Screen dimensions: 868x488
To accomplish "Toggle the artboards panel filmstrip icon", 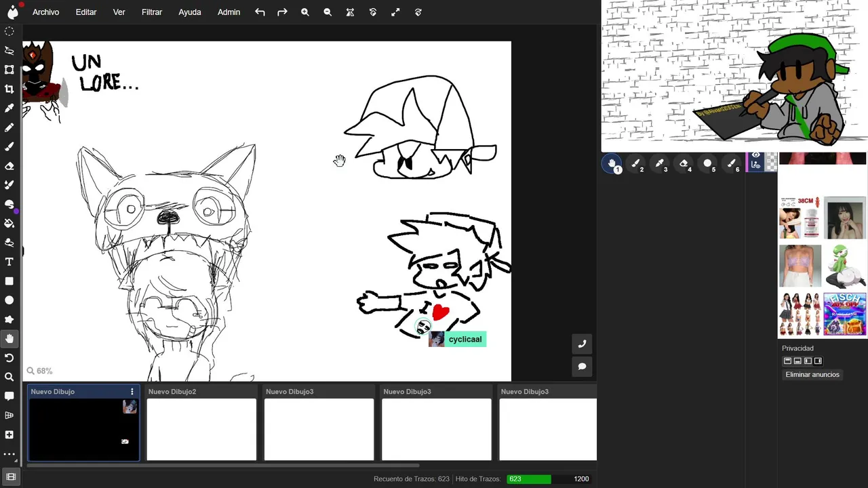I will pos(11,477).
